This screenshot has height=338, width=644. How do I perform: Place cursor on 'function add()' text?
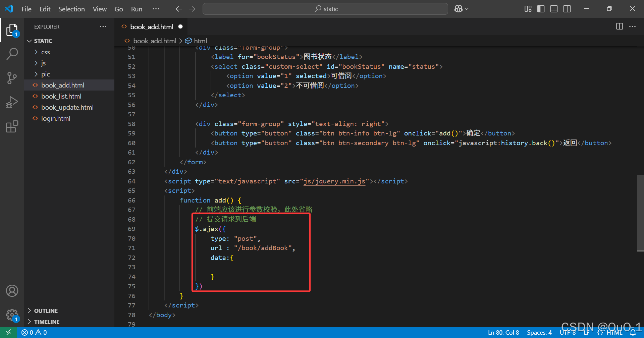point(206,201)
